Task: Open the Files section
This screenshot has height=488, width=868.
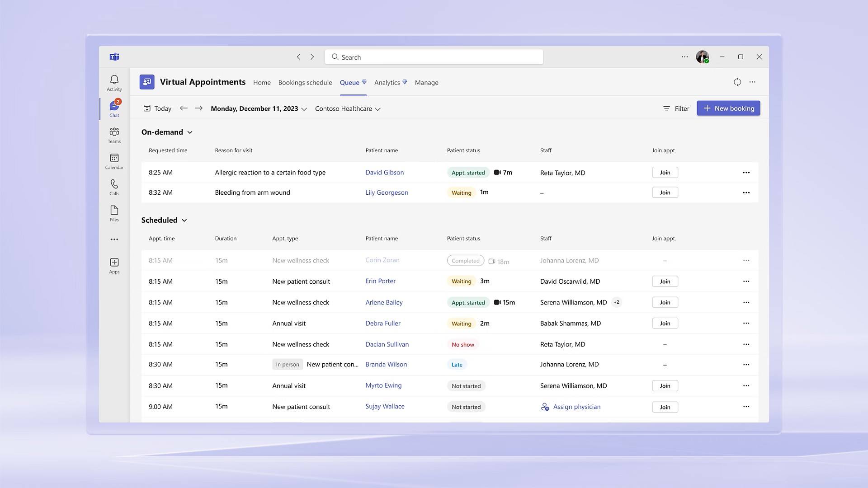Action: tap(114, 213)
